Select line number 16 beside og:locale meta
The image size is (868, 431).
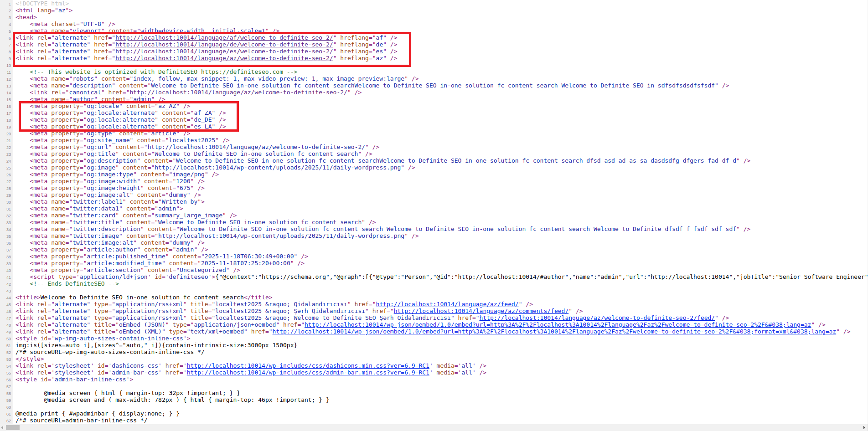coord(8,106)
